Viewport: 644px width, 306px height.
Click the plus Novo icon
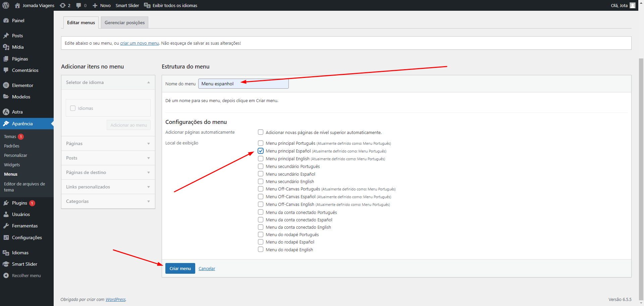(x=95, y=5)
